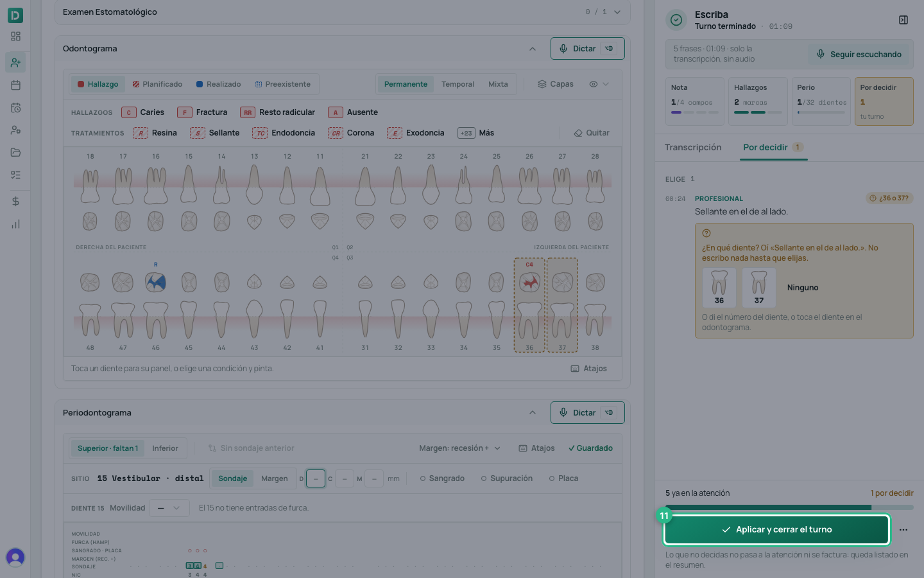
Task: Choose Ninguno for the pending sealant
Action: (803, 288)
